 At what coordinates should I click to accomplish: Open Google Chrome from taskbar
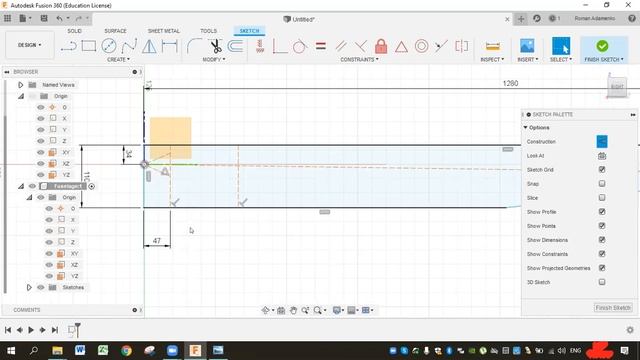127,351
